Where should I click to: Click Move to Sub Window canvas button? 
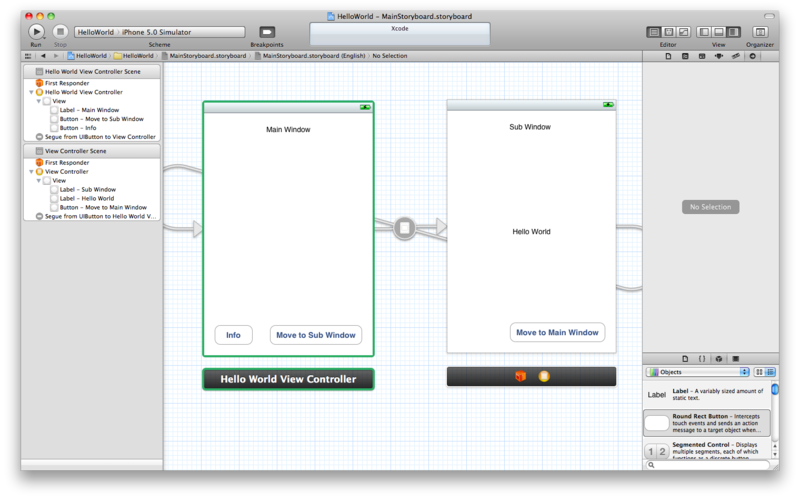tap(316, 335)
